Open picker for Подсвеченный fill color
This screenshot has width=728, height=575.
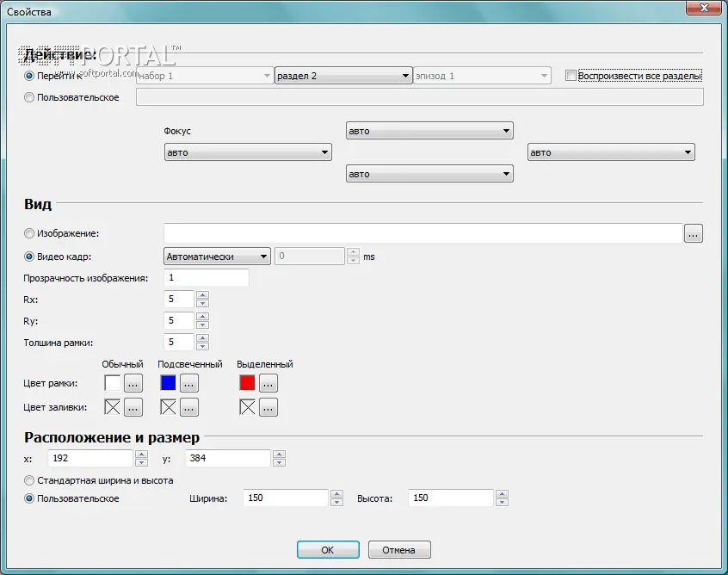tap(188, 407)
